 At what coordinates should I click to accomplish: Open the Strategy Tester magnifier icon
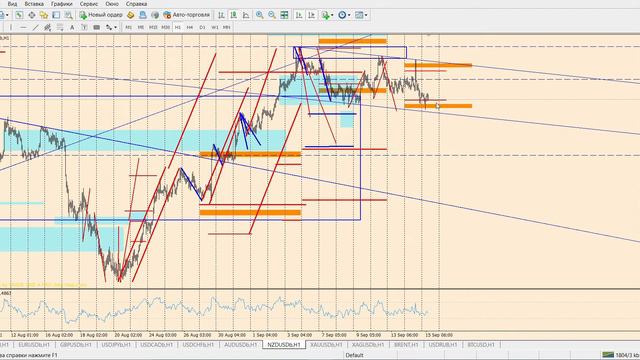click(68, 15)
